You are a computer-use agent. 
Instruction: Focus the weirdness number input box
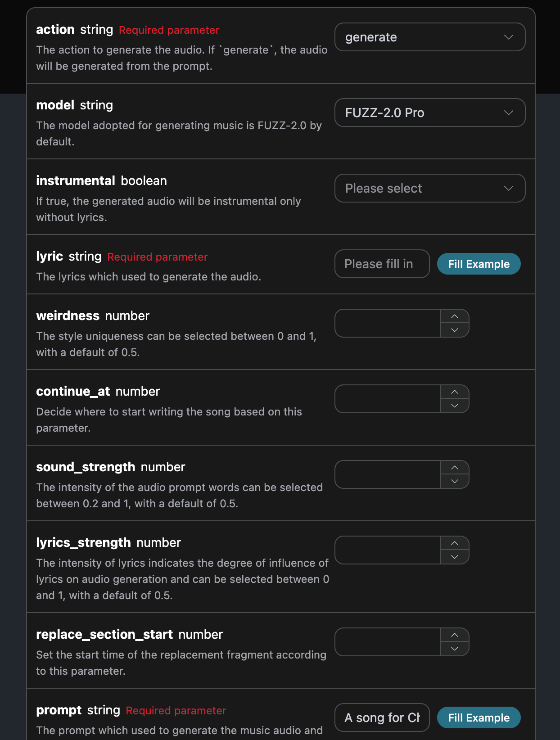[x=387, y=323]
